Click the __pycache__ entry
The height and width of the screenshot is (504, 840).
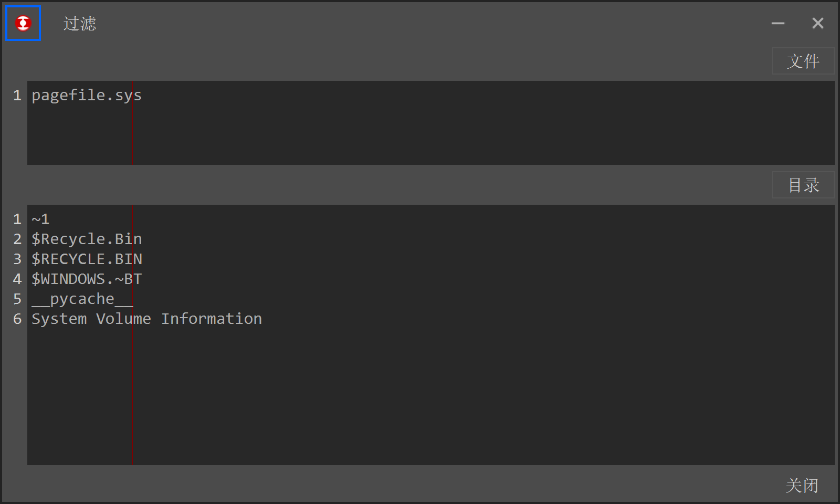point(82,299)
